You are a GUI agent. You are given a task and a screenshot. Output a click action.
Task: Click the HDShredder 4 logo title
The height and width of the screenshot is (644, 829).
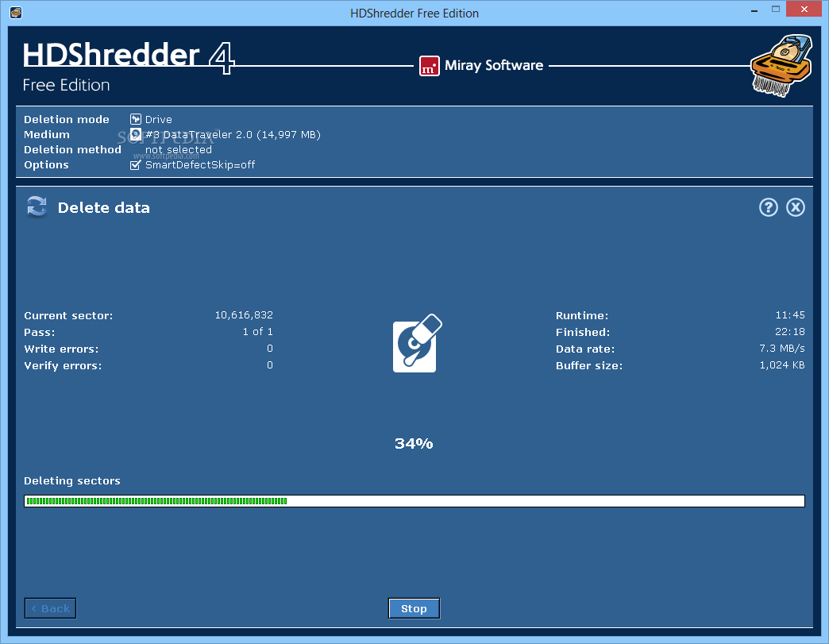click(x=129, y=56)
